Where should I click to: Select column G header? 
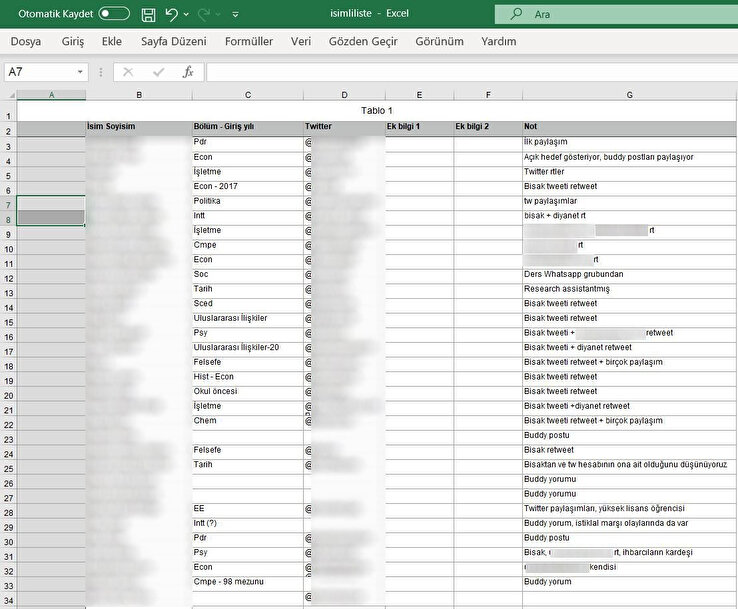pyautogui.click(x=629, y=95)
